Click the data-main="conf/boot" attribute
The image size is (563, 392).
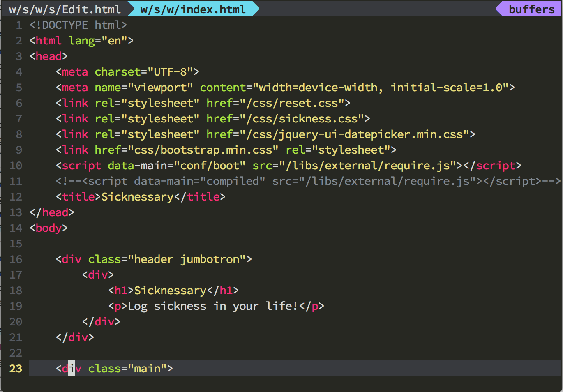point(177,166)
